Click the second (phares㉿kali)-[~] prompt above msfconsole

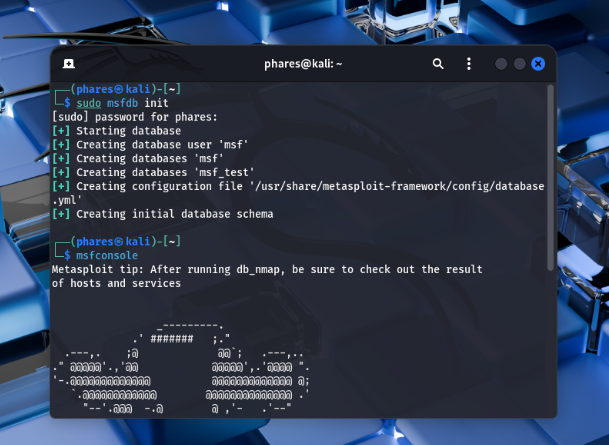tap(125, 242)
